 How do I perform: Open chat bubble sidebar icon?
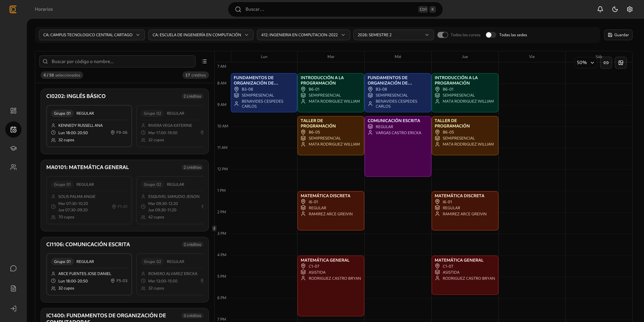[x=13, y=268]
